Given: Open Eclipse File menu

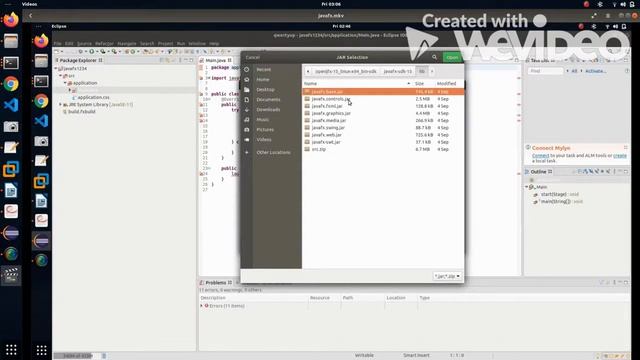Looking at the screenshot, I should pos(58,43).
